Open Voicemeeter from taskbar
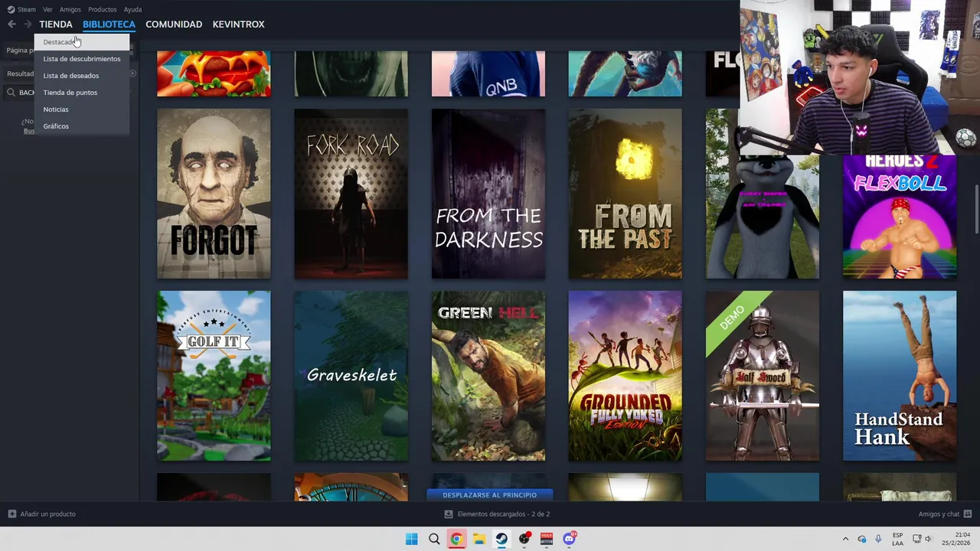This screenshot has height=551, width=980. click(547, 539)
